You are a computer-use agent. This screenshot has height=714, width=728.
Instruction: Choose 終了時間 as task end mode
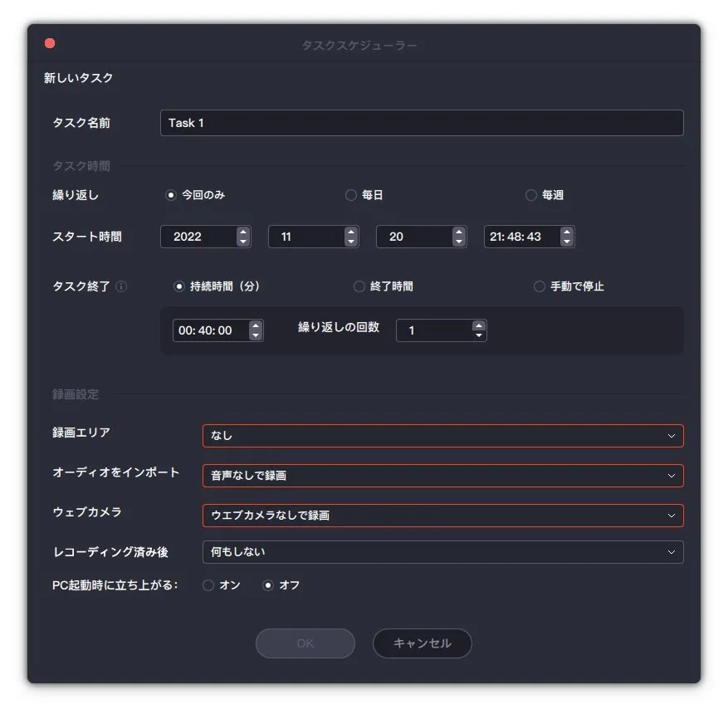359,286
